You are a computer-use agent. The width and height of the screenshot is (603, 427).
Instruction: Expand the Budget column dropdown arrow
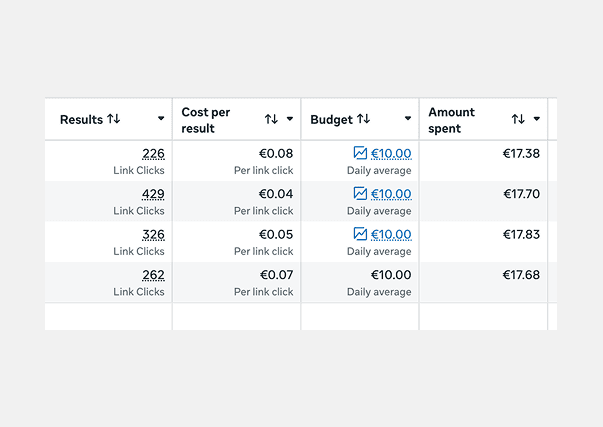coord(408,118)
